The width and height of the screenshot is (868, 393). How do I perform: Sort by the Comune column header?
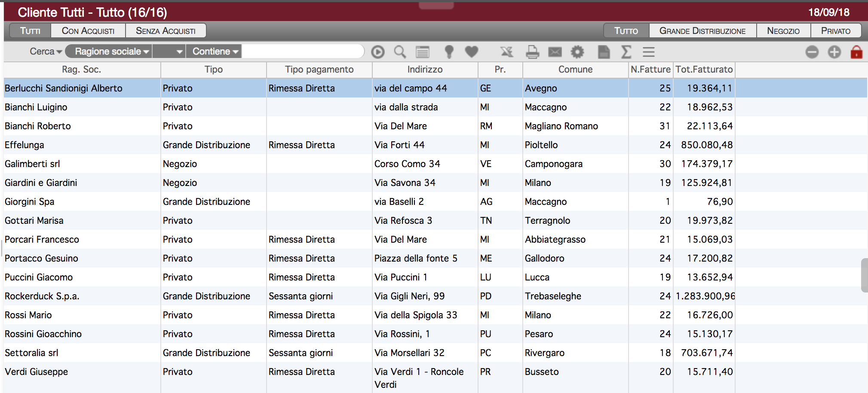[576, 70]
